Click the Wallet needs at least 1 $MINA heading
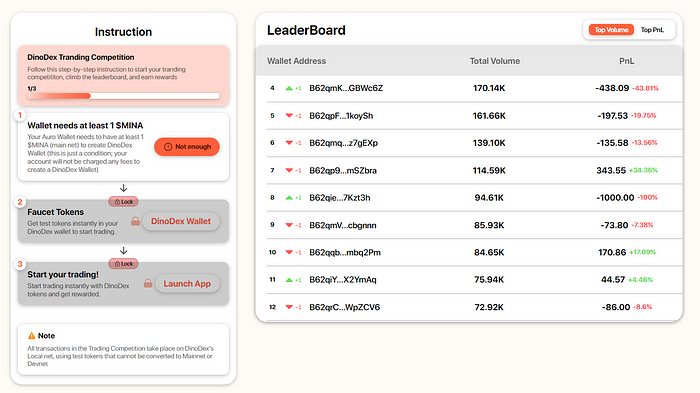The width and height of the screenshot is (700, 393). tap(85, 125)
